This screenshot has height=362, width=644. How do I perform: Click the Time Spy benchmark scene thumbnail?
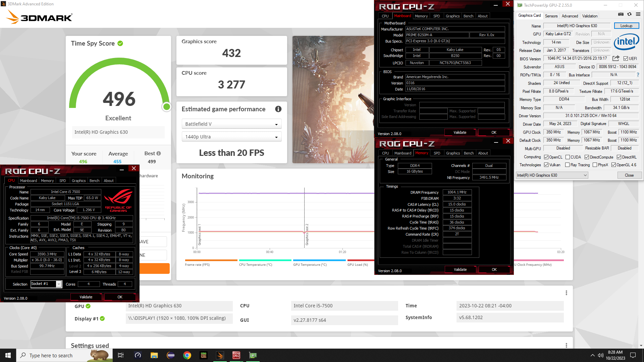pyautogui.click(x=333, y=100)
